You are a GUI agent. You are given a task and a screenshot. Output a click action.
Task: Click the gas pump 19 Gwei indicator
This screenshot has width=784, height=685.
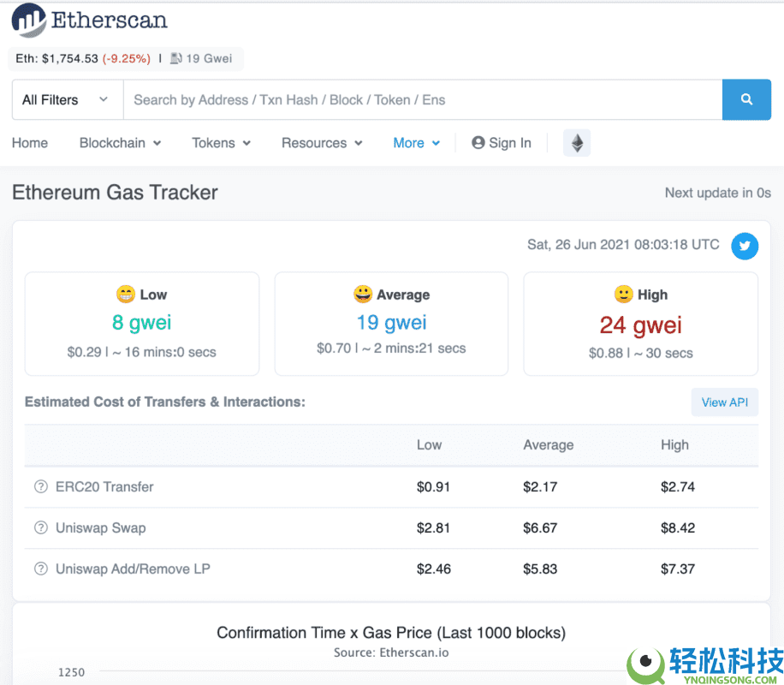(x=201, y=59)
